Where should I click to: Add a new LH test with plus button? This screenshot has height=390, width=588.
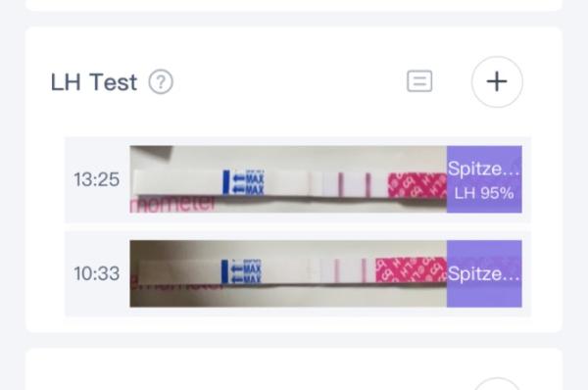click(497, 81)
